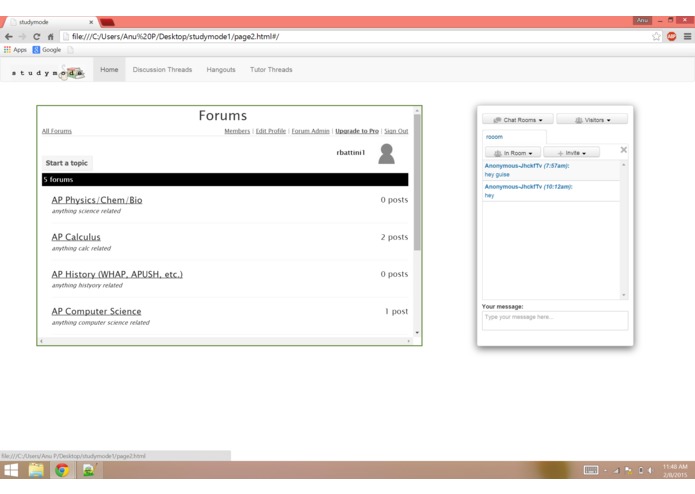Screen dimensions: 695x494
Task: Open the green editor app in taskbar
Action: [89, 470]
